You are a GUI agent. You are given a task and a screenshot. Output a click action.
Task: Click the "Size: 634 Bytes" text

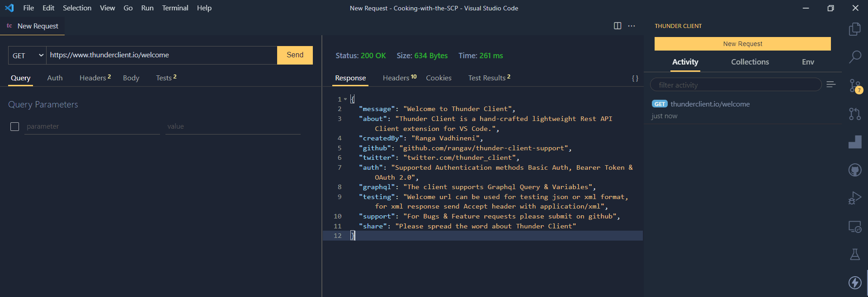(422, 56)
